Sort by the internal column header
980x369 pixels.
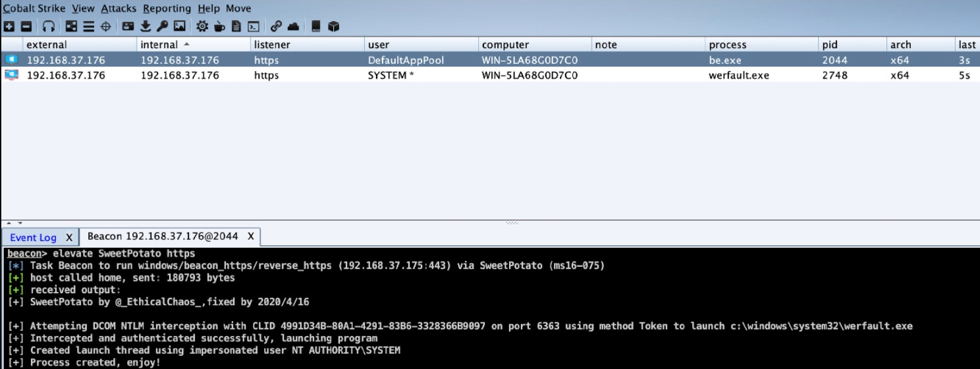194,45
